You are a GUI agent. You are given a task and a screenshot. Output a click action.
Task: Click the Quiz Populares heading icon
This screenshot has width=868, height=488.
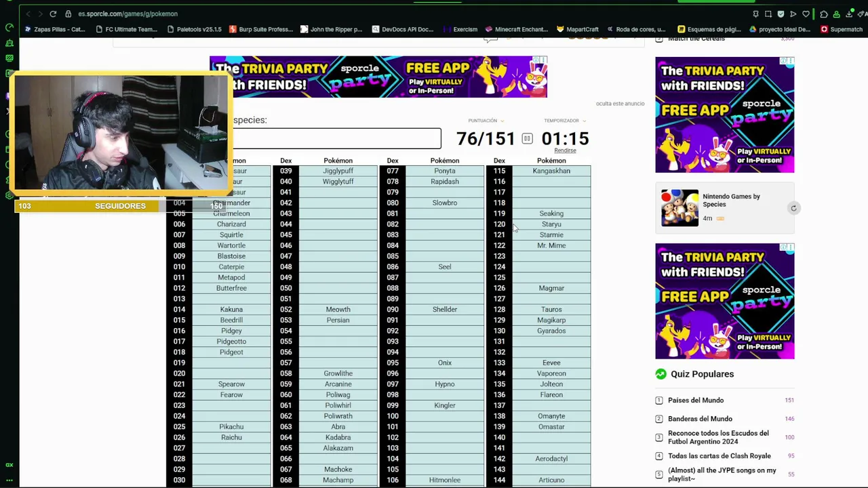pyautogui.click(x=660, y=374)
